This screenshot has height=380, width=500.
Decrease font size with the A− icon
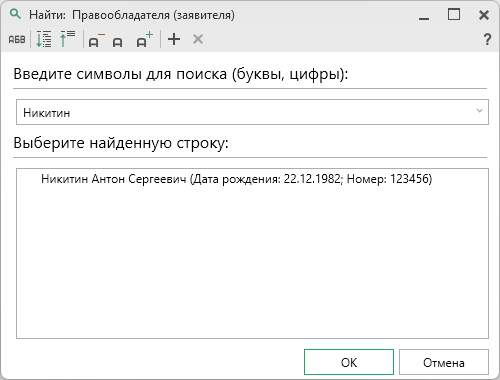[96, 40]
